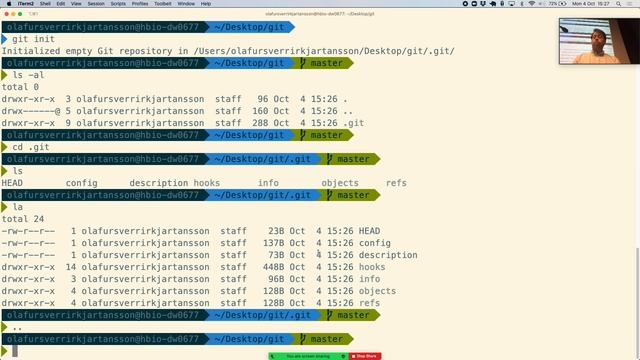Open Spotlight search magnifier icon
This screenshot has width=640, height=360.
[x=619, y=4]
